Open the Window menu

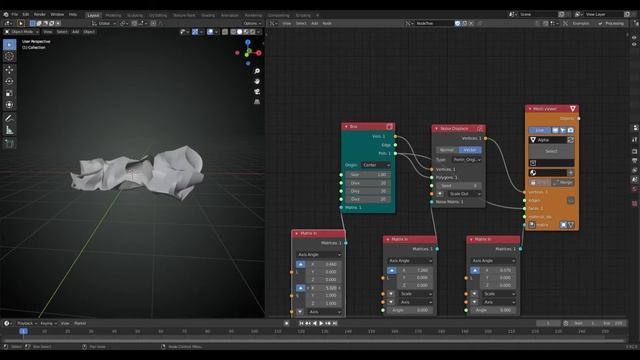click(x=57, y=14)
